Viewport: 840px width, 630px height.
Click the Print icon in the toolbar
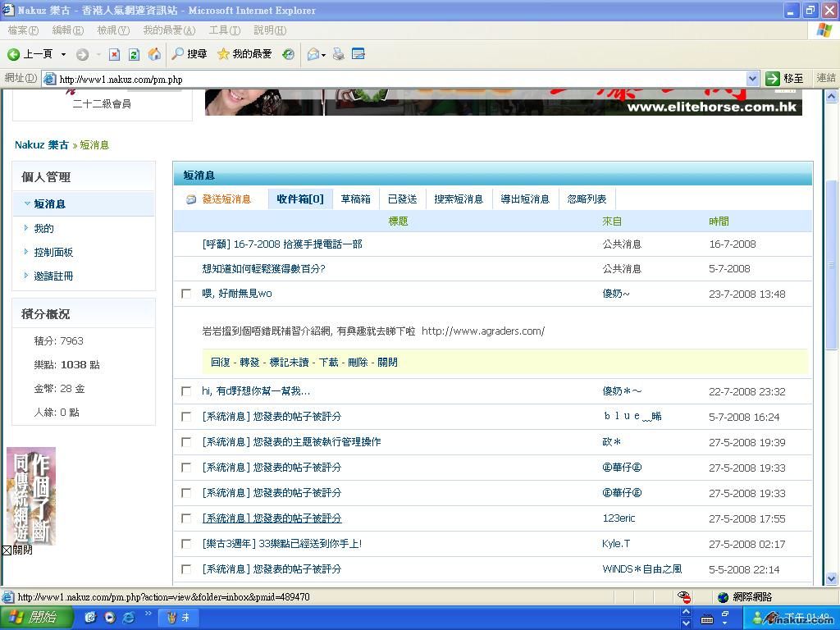(338, 54)
